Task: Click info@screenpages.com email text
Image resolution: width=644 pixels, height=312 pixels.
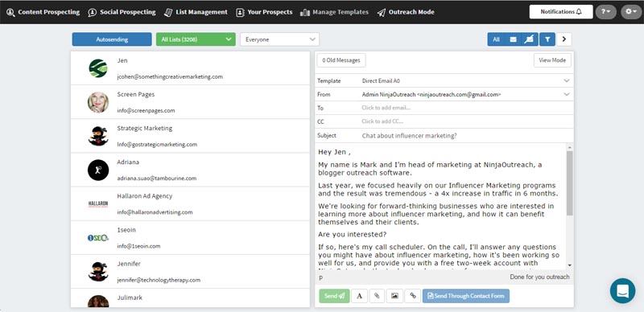Action: [x=146, y=110]
